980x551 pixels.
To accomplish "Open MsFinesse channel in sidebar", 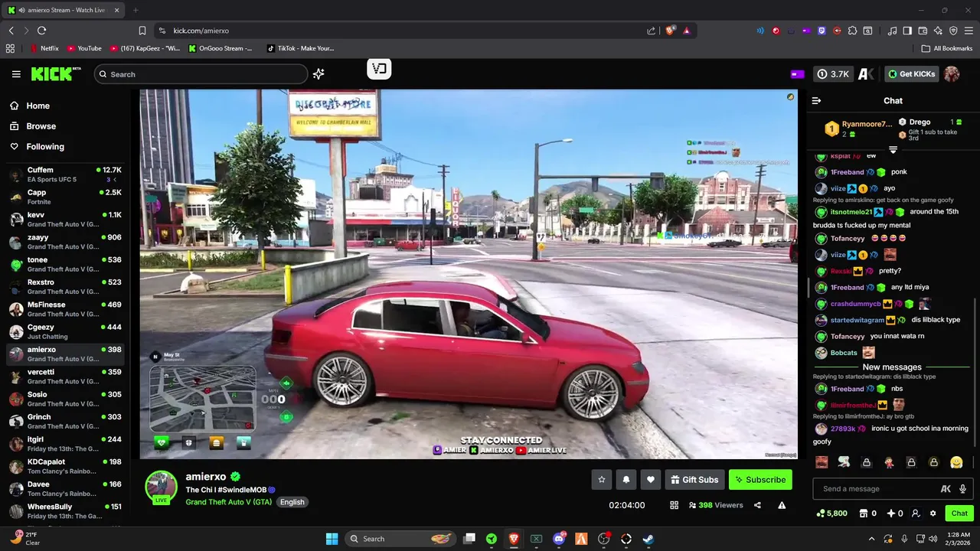I will coord(65,309).
